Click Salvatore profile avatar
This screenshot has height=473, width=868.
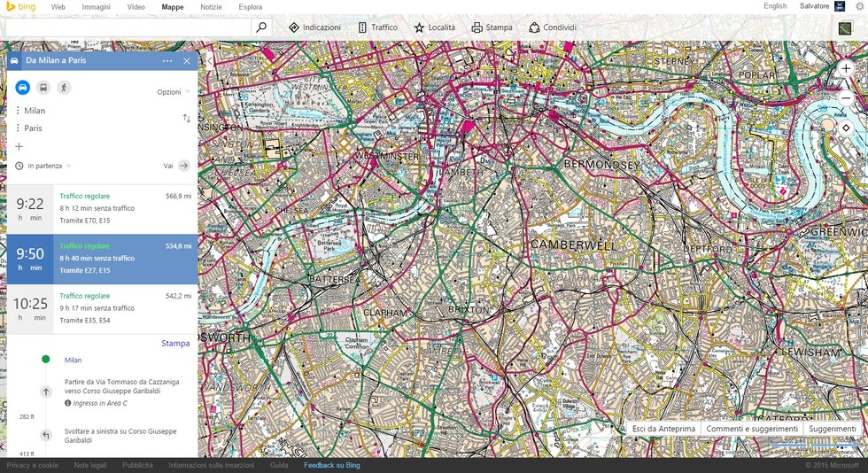point(840,6)
